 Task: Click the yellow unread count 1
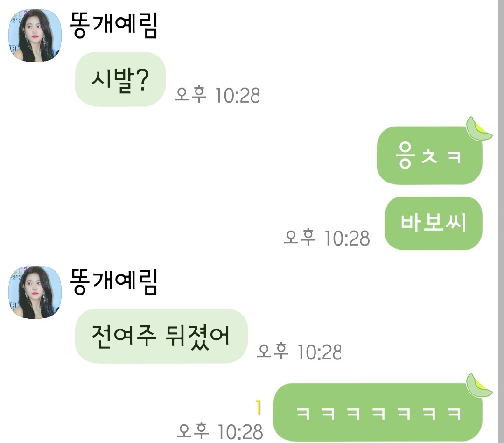[258, 407]
